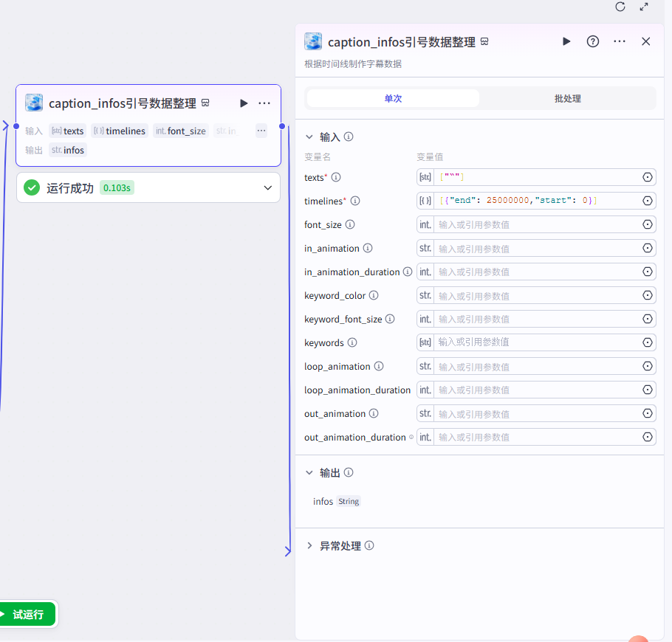Click the green 试运行 test run button
Screen dimensions: 672x642
pyautogui.click(x=27, y=614)
